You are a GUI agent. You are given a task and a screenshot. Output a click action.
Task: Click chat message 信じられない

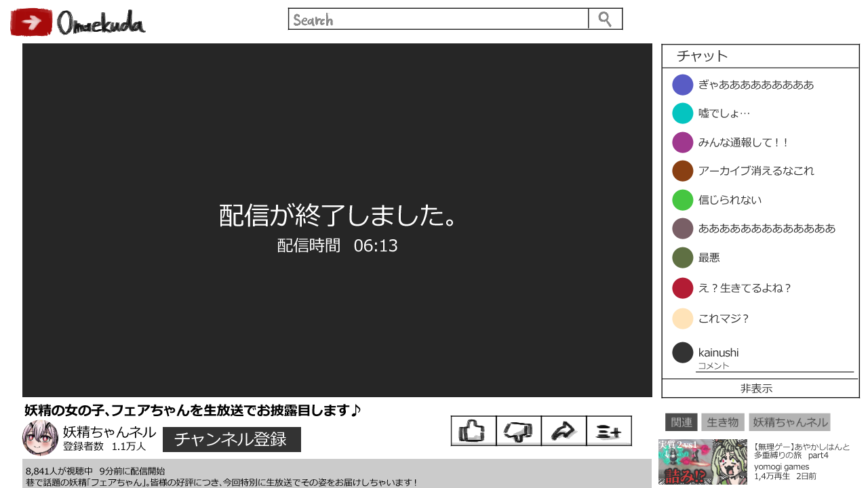click(730, 200)
